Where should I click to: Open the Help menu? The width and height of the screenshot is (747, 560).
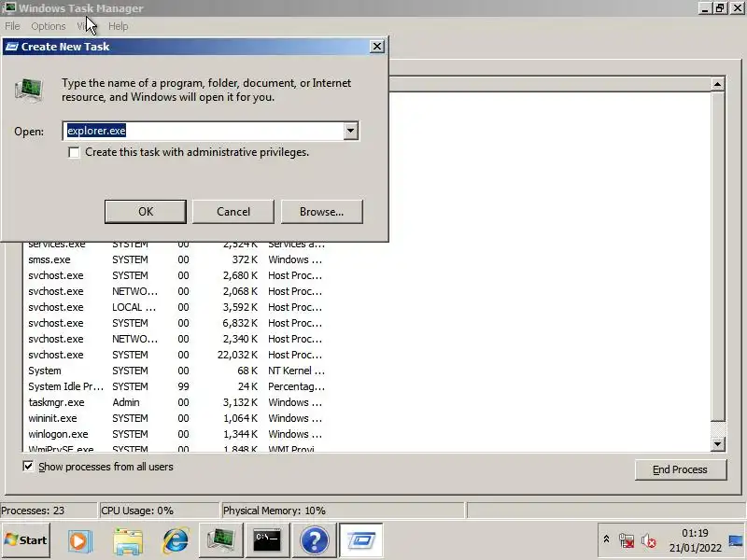pos(119,26)
